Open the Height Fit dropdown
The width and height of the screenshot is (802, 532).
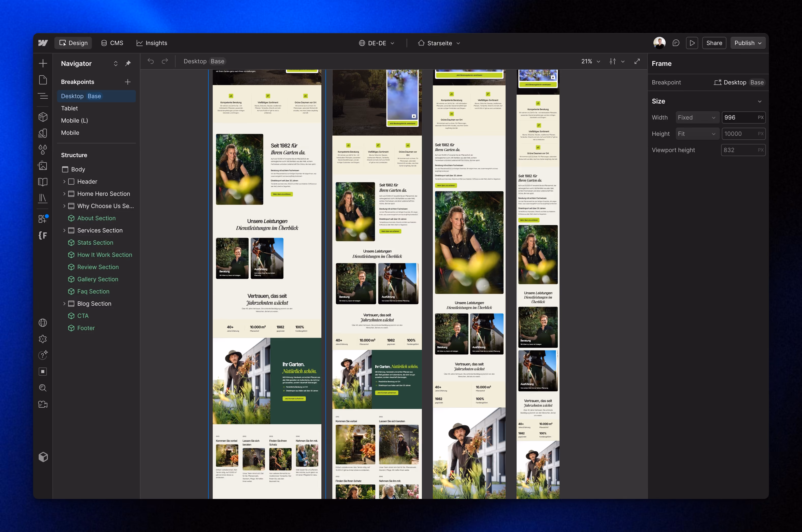(697, 134)
